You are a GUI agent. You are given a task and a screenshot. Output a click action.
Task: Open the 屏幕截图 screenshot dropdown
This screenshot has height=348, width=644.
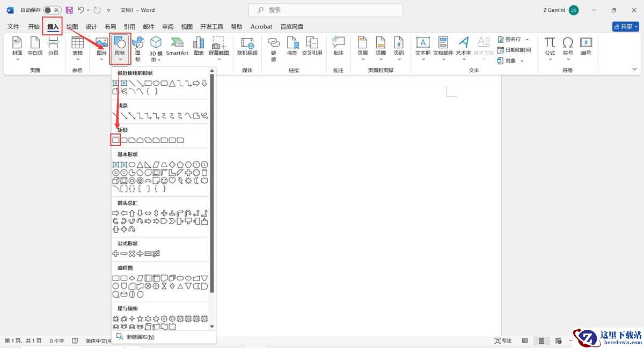point(218,49)
